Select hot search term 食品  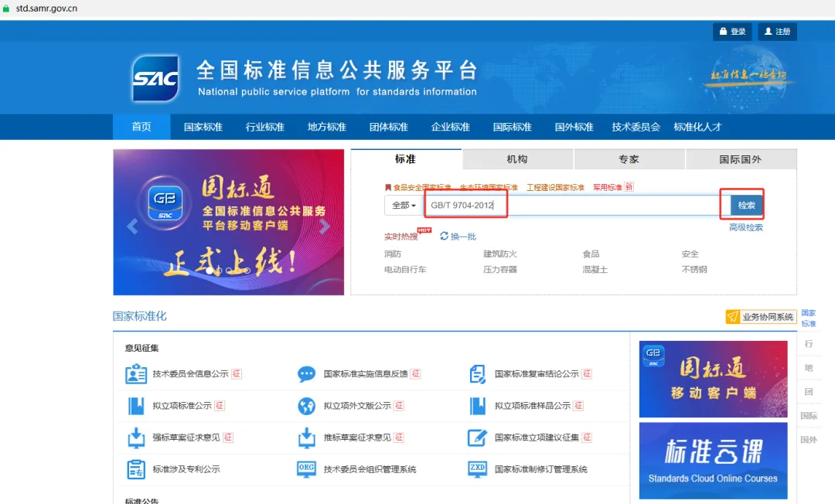coord(591,254)
